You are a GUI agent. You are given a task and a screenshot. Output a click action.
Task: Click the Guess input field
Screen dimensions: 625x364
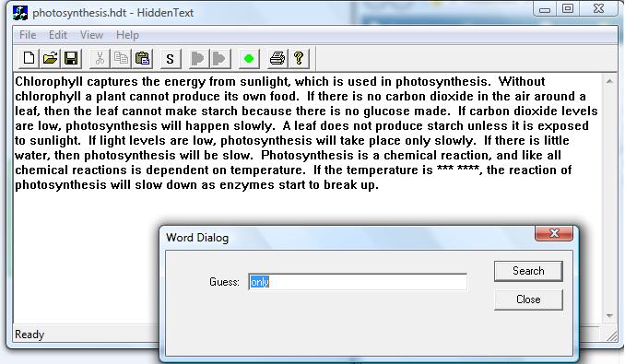coord(358,282)
